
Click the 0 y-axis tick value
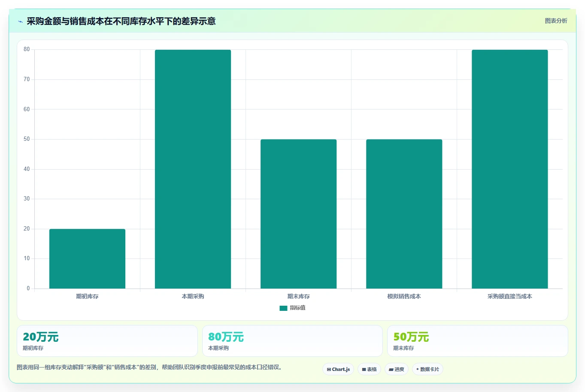click(28, 289)
